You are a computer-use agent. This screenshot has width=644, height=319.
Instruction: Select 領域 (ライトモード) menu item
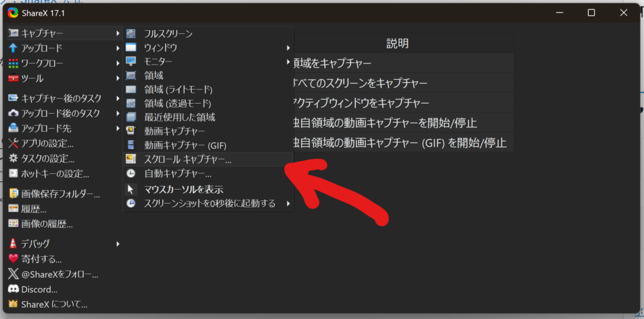point(208,89)
